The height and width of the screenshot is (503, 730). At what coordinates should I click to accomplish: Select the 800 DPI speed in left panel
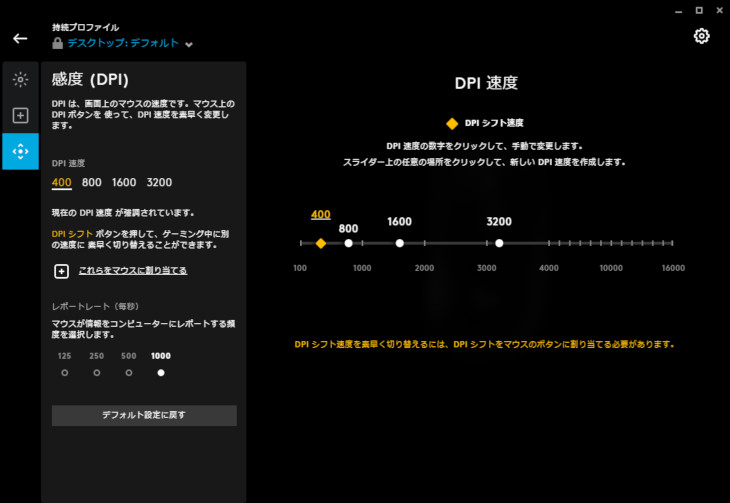tap(92, 183)
